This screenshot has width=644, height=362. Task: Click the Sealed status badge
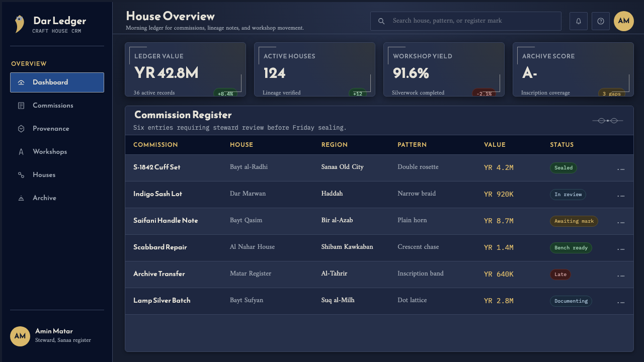tap(563, 168)
